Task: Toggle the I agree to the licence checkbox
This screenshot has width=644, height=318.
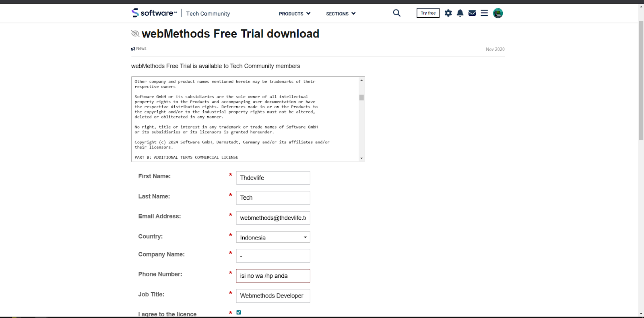Action: pos(239,312)
